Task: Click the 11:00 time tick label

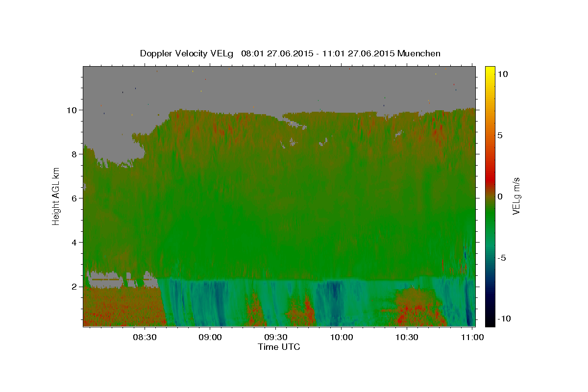Action: click(472, 338)
